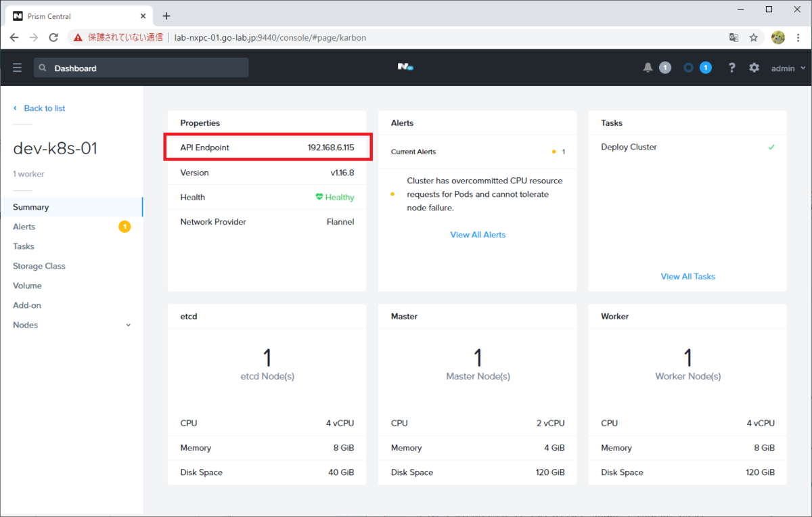812x517 pixels.
Task: Click the etcd Disk Space 40 GiB
Action: click(341, 472)
